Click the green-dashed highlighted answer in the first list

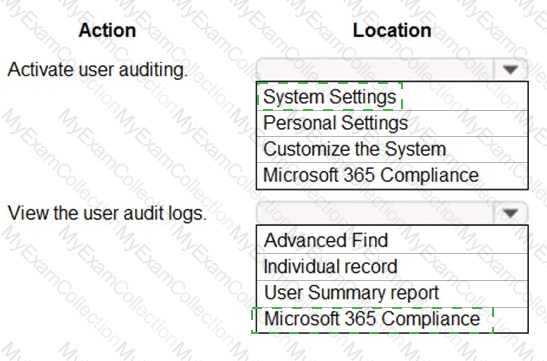(x=330, y=97)
